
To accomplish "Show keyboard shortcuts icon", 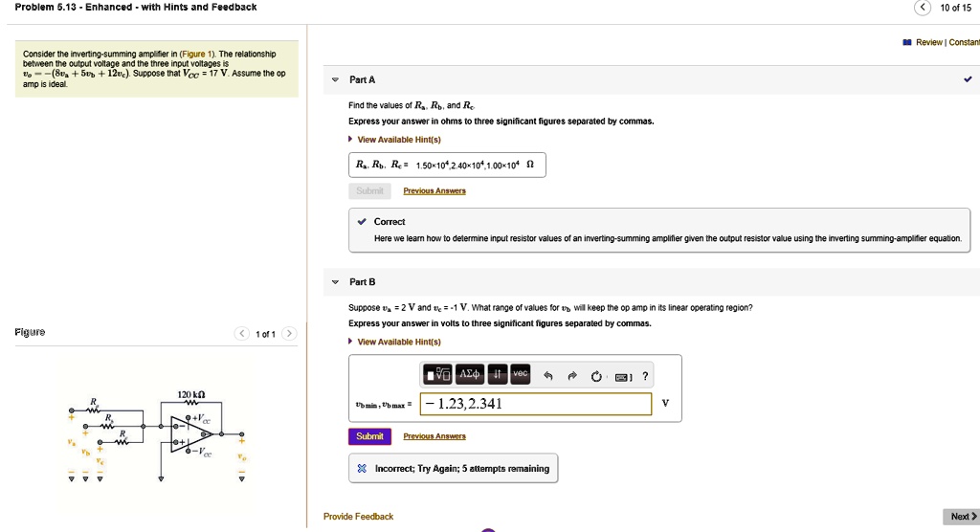I will point(624,376).
